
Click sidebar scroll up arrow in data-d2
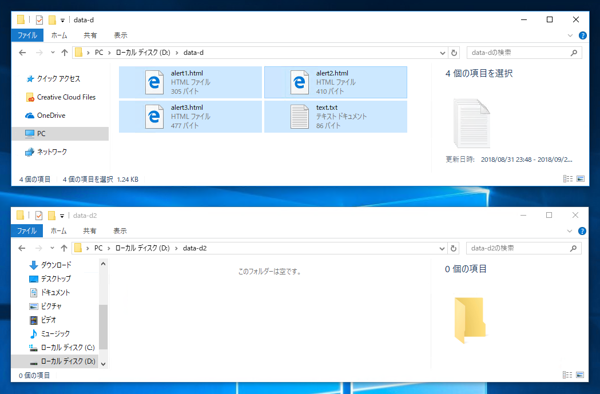click(x=103, y=264)
